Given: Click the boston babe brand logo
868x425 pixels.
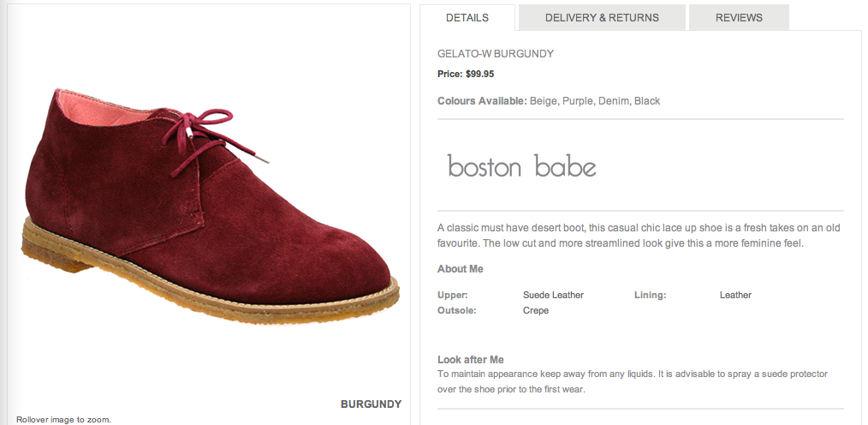Looking at the screenshot, I should pyautogui.click(x=521, y=165).
